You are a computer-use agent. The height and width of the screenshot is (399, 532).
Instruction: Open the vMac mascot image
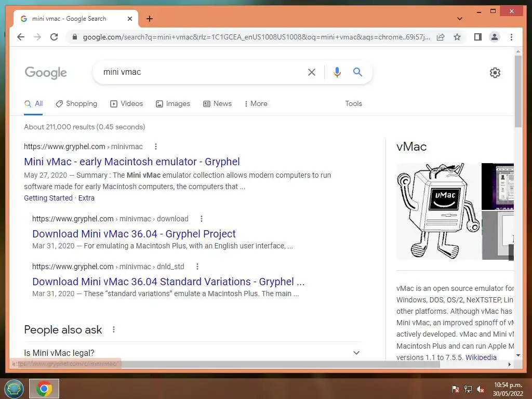(438, 211)
